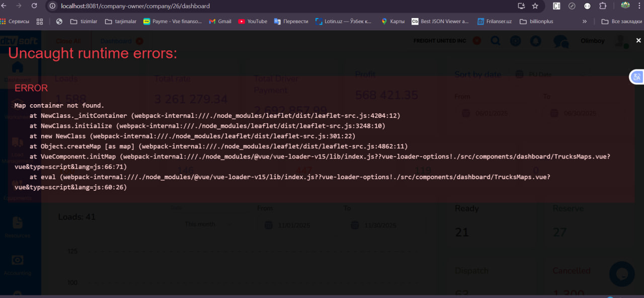644x298 pixels.
Task: Dismiss the runtime error overlay with X
Action: [x=638, y=40]
